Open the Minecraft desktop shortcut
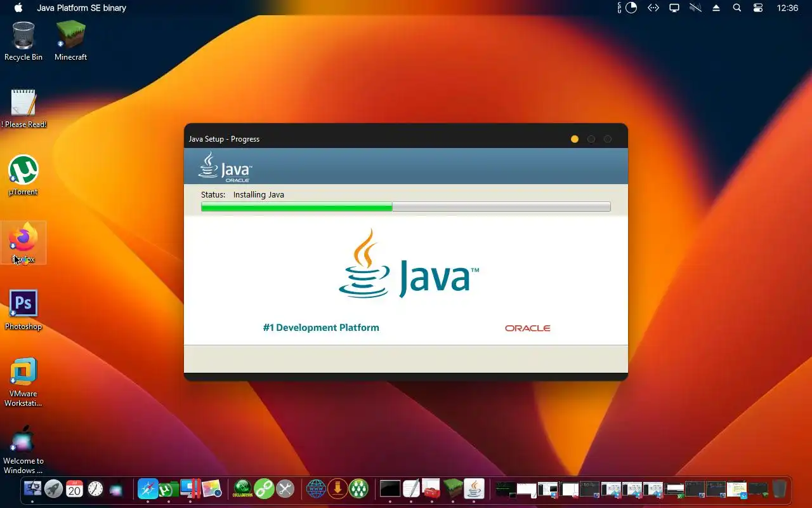812x508 pixels. tap(70, 41)
